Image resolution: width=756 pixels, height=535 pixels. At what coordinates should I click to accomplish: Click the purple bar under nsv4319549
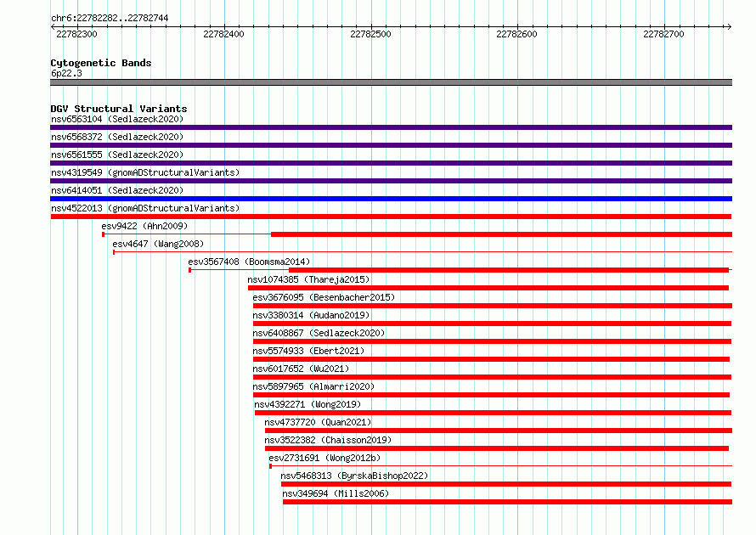click(x=391, y=181)
